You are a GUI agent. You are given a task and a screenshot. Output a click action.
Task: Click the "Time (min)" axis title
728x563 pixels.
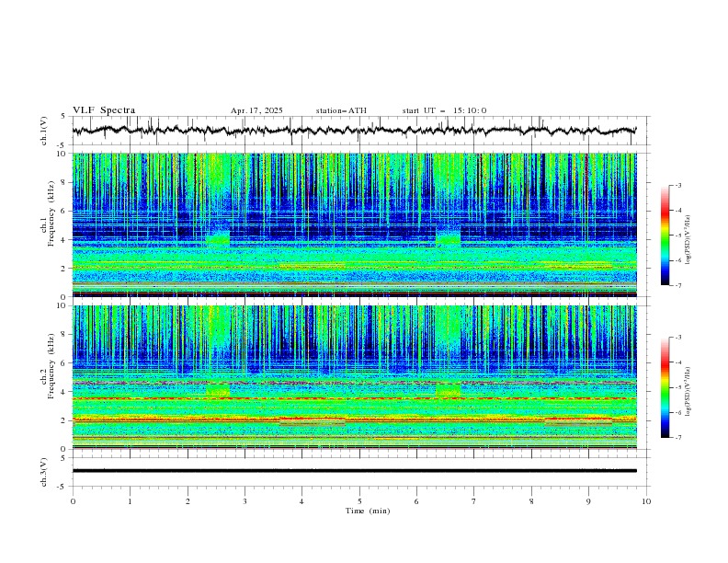coord(368,511)
